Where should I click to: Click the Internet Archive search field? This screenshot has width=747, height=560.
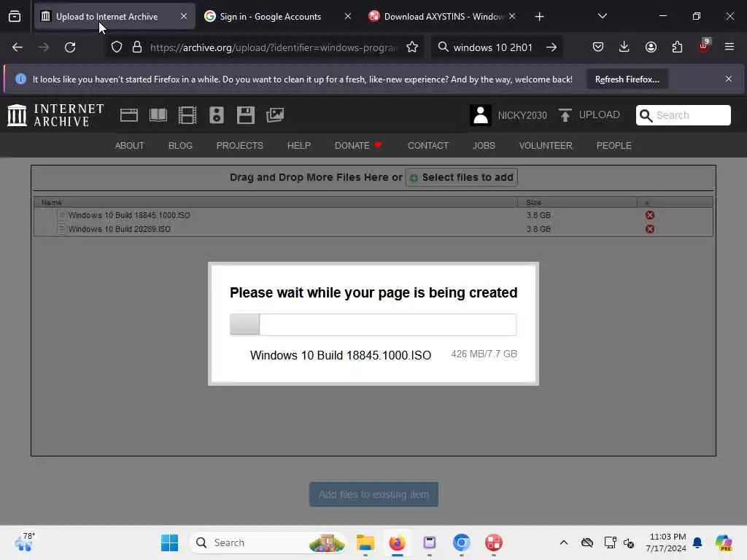683,115
